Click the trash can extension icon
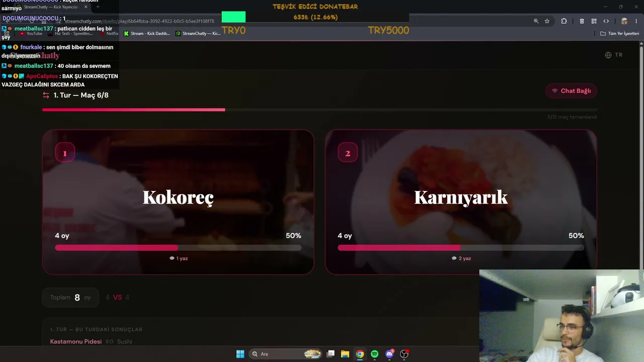The height and width of the screenshot is (362, 644). (x=582, y=21)
